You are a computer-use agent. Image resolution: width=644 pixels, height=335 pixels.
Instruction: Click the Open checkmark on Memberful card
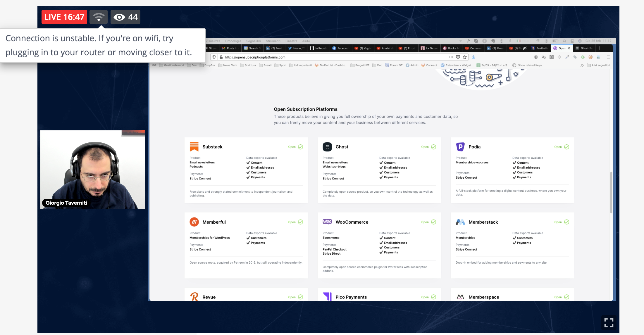[300, 222]
